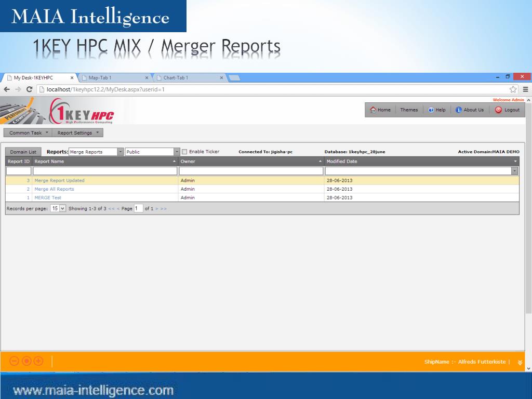Open Modified Date filter dropdown arrow

point(515,171)
